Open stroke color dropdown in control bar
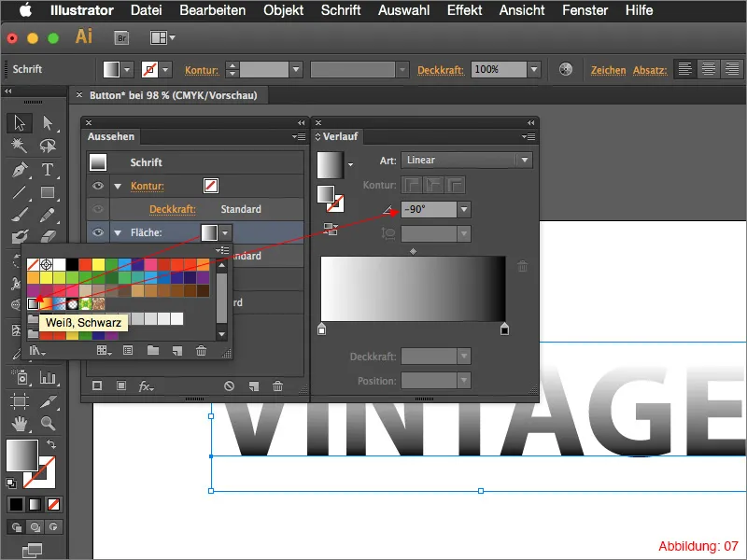The height and width of the screenshot is (560, 747). point(165,69)
